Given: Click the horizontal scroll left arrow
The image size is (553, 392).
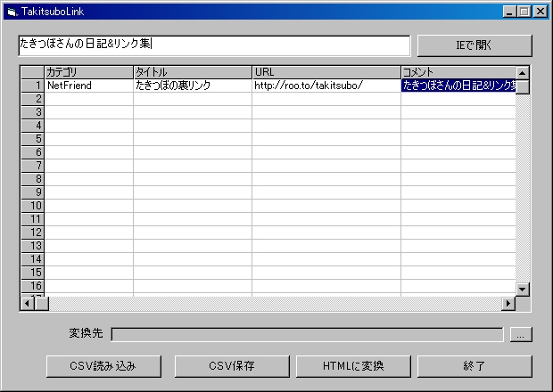Looking at the screenshot, I should point(28,303).
